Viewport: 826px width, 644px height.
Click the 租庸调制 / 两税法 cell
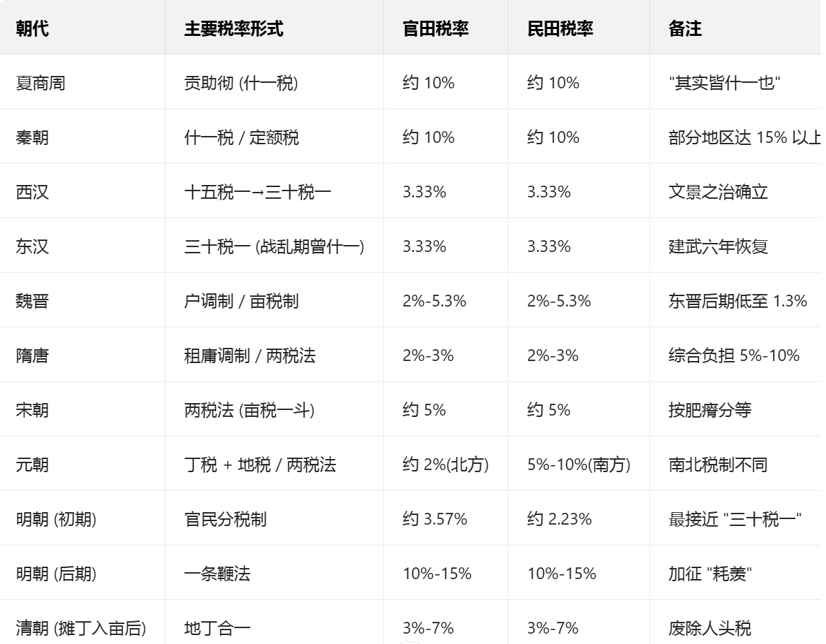[x=250, y=355]
